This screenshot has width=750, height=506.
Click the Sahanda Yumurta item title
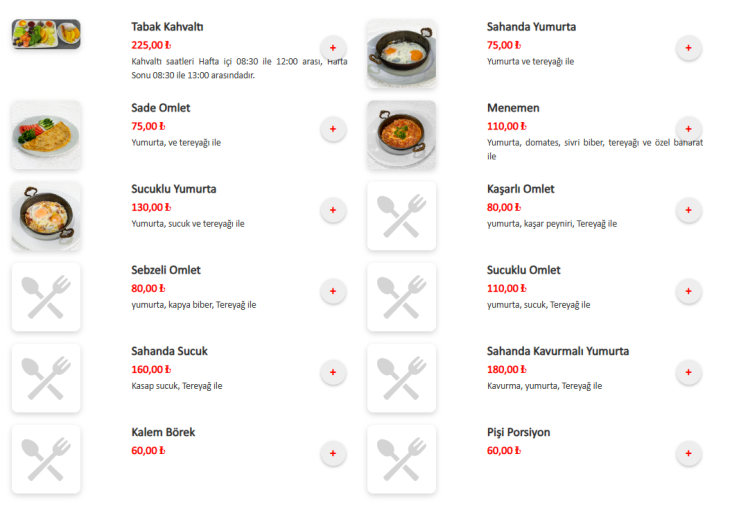[531, 27]
